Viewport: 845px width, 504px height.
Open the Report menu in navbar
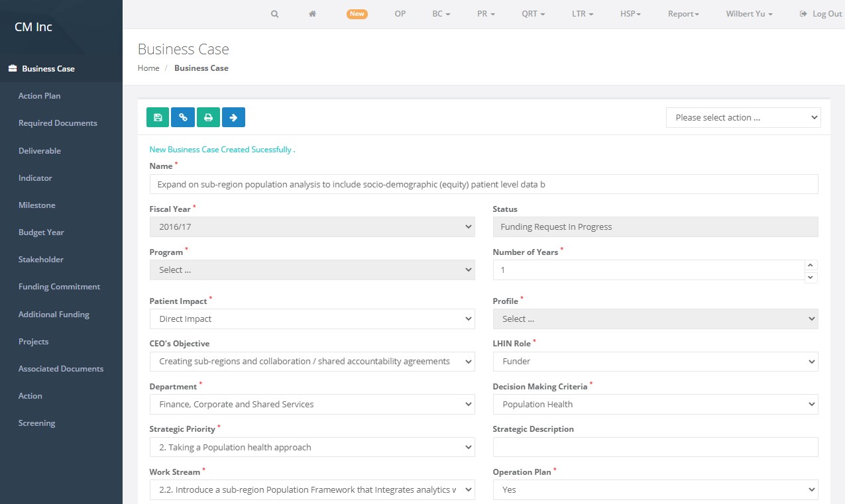coord(683,14)
